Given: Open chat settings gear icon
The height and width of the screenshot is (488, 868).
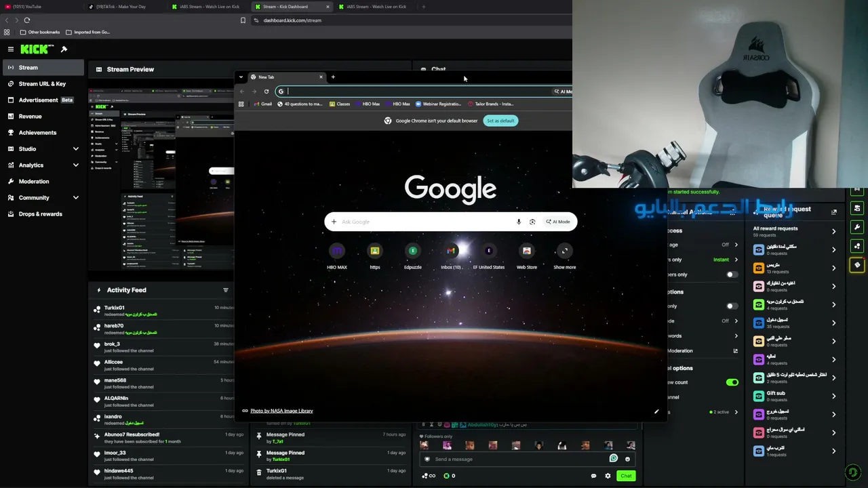Looking at the screenshot, I should pos(608,476).
